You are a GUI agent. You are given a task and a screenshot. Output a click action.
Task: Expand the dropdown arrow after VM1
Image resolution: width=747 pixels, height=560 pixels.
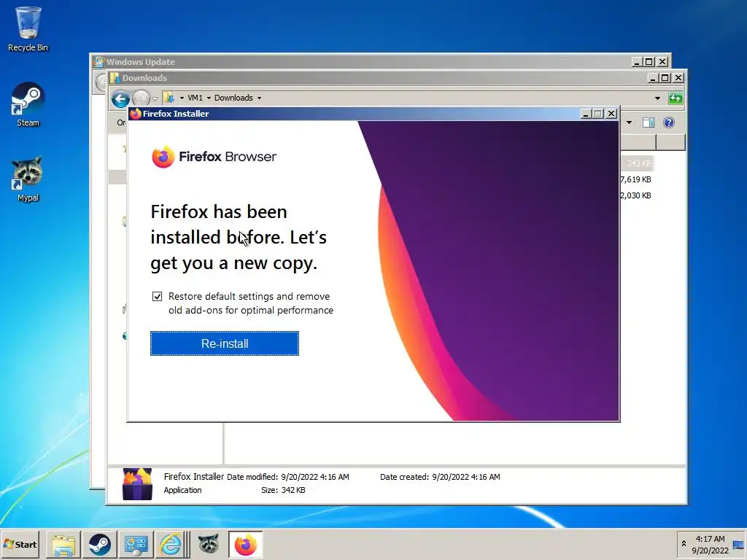tap(209, 98)
